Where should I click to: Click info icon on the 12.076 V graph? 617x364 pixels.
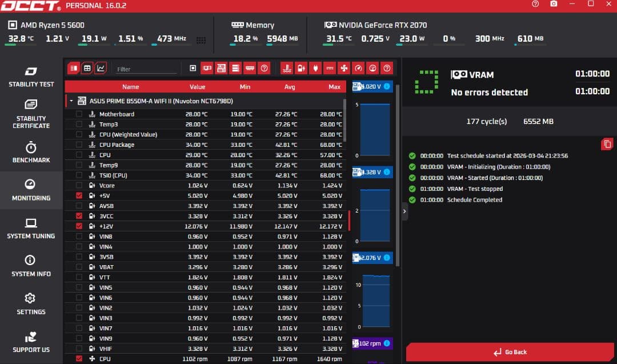click(x=387, y=258)
